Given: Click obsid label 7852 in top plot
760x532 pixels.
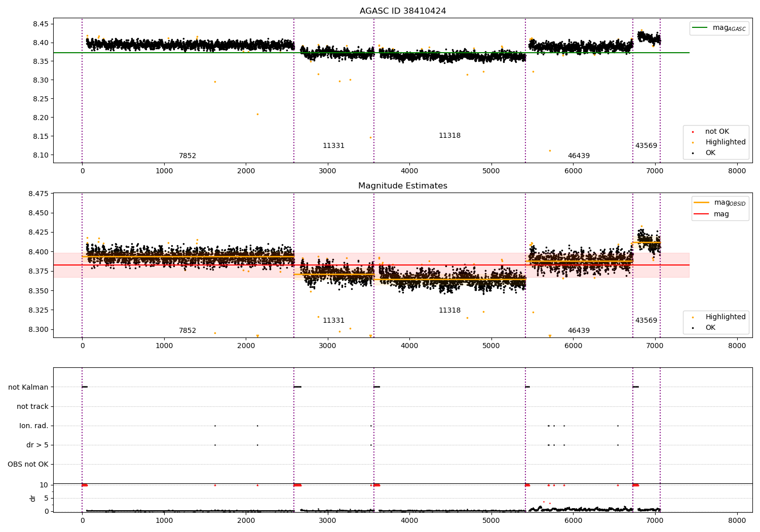Looking at the screenshot, I should (x=187, y=156).
